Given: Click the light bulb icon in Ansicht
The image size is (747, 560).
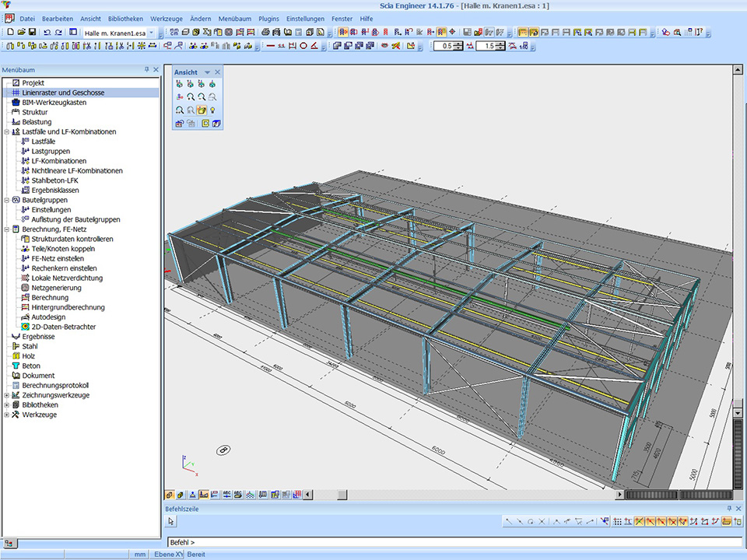Looking at the screenshot, I should pyautogui.click(x=212, y=110).
